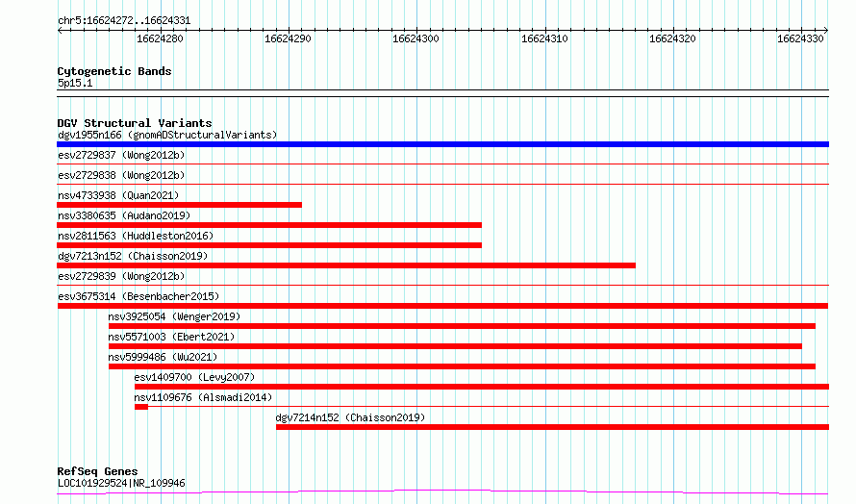This screenshot has width=856, height=504.
Task: Select the dgv7213n152 (Chaisson2019) variant bar
Action: point(346,265)
